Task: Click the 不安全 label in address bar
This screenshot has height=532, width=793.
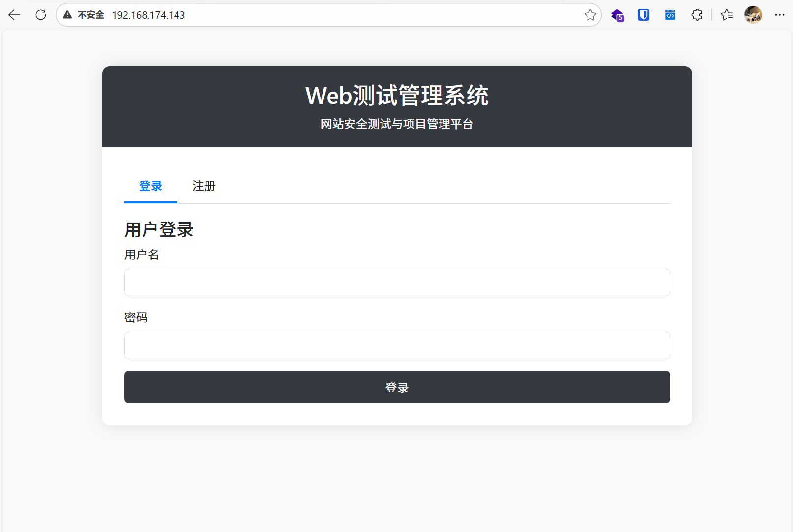Action: click(x=90, y=15)
